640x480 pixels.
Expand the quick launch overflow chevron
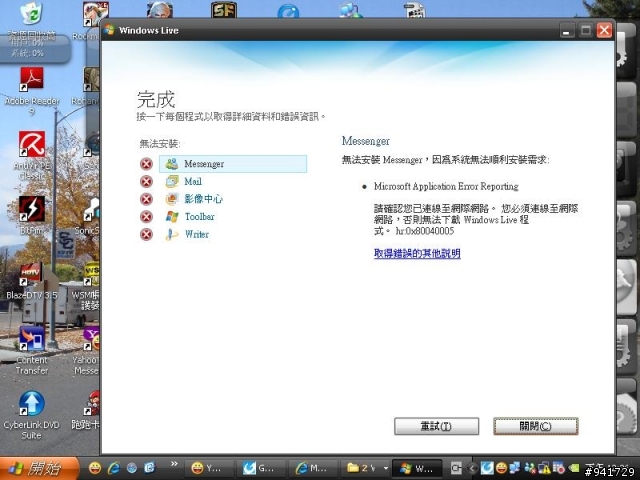pyautogui.click(x=174, y=464)
